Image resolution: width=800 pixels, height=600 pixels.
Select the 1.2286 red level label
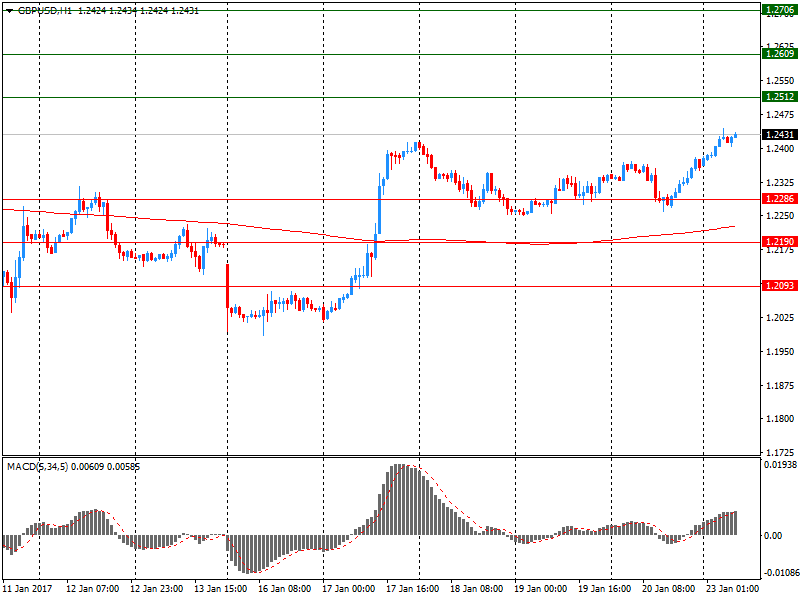[780, 198]
